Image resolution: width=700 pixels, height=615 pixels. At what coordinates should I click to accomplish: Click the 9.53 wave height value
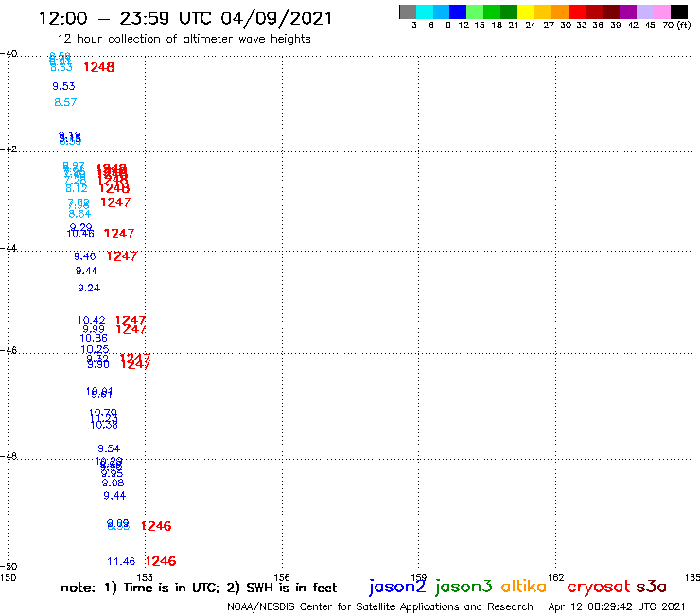click(63, 86)
